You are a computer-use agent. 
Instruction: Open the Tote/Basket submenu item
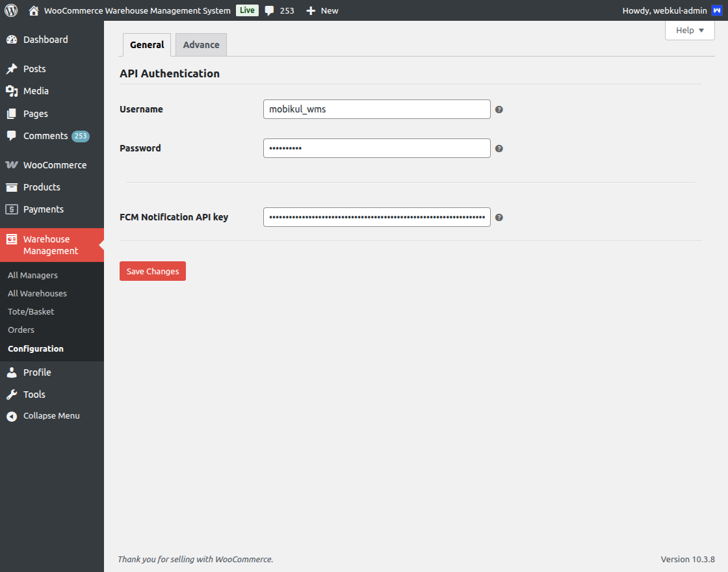click(31, 311)
